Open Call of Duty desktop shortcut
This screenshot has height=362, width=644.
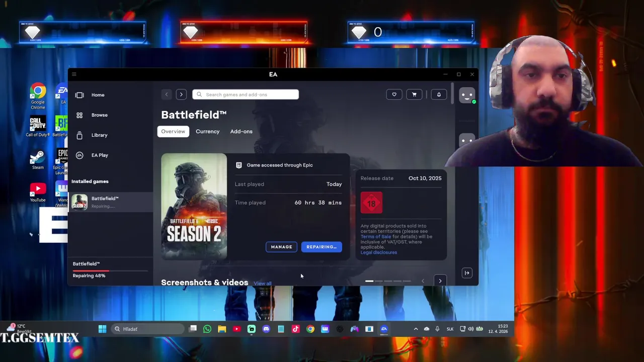point(38,126)
